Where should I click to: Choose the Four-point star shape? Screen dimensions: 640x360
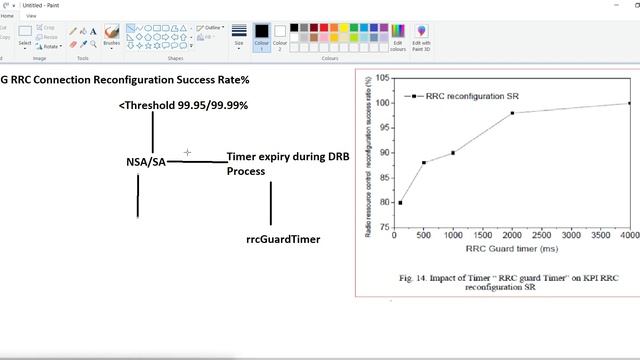click(139, 46)
